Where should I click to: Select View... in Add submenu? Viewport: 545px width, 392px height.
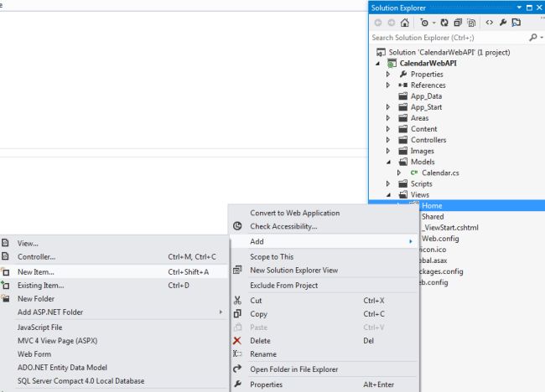point(114,243)
